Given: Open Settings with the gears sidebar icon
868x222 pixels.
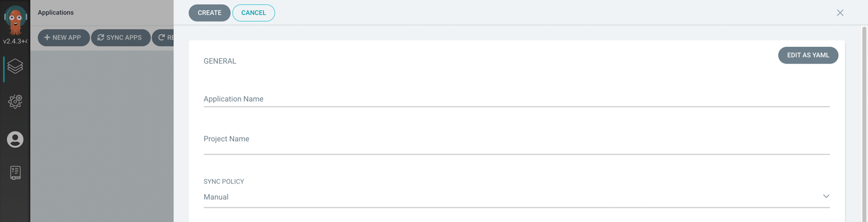Looking at the screenshot, I should click(15, 102).
